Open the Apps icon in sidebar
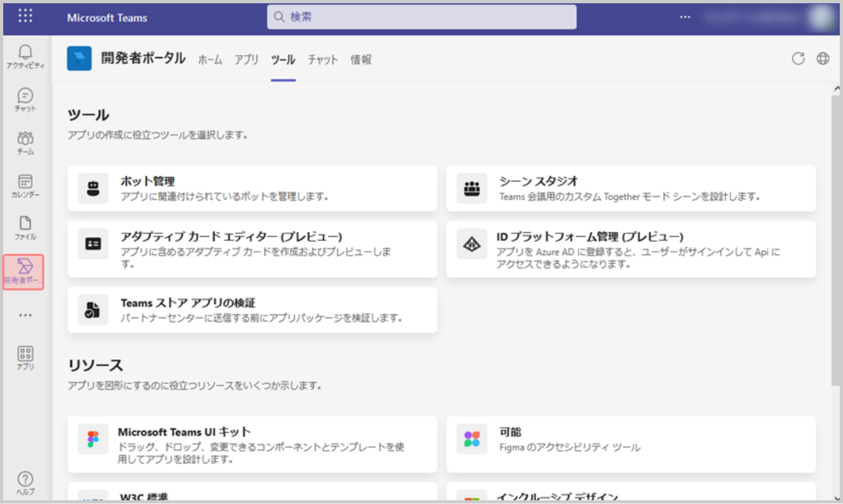The image size is (843, 504). click(25, 358)
